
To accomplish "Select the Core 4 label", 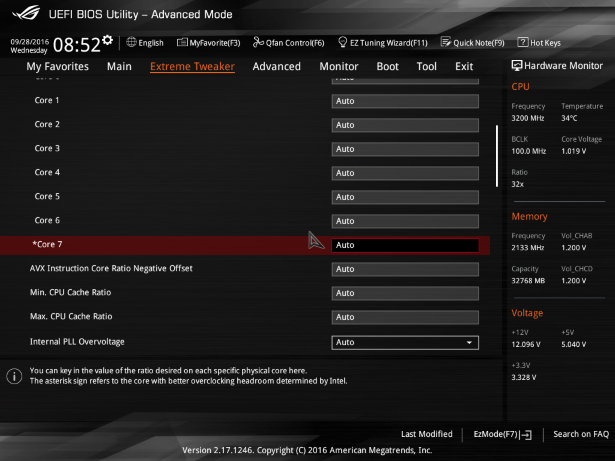I will pyautogui.click(x=47, y=172).
